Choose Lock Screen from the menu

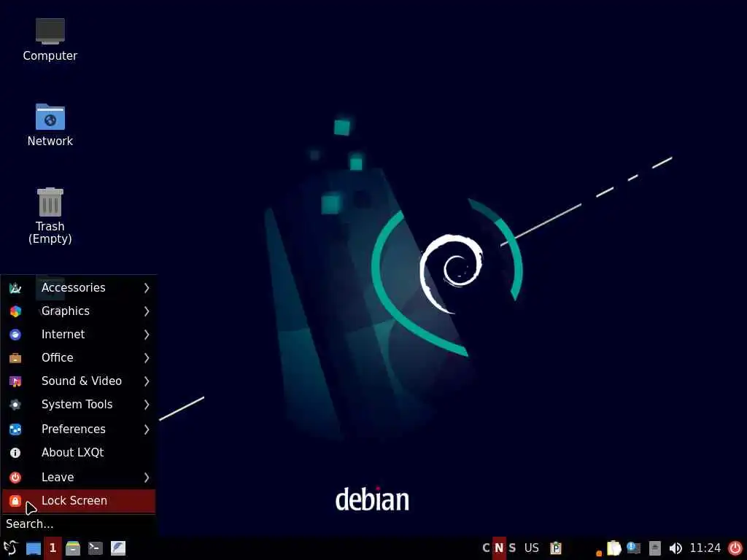[79, 501]
